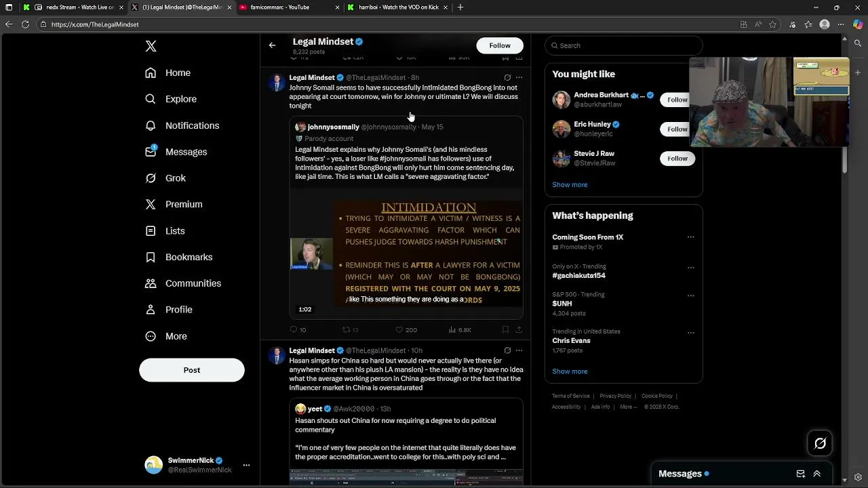Open more options on Hasan post
Image resolution: width=868 pixels, height=488 pixels.
(519, 350)
